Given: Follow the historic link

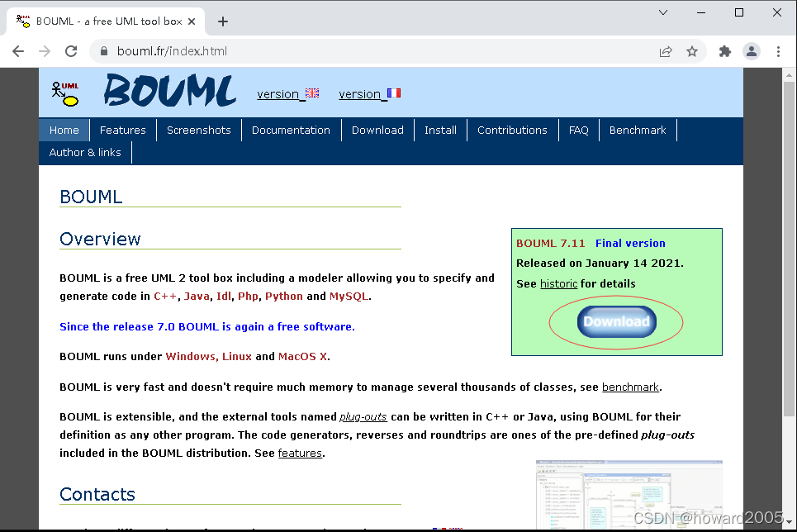Looking at the screenshot, I should [558, 284].
